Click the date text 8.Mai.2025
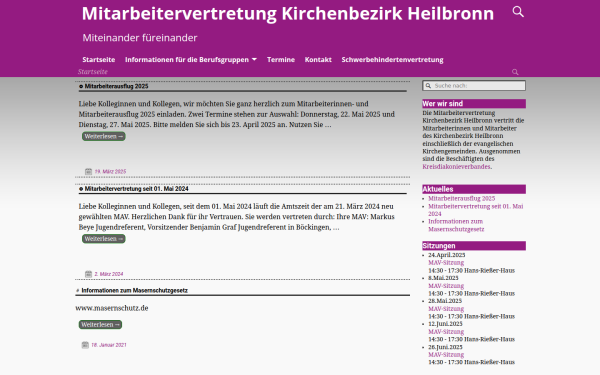This screenshot has width=600, height=375. click(x=443, y=278)
